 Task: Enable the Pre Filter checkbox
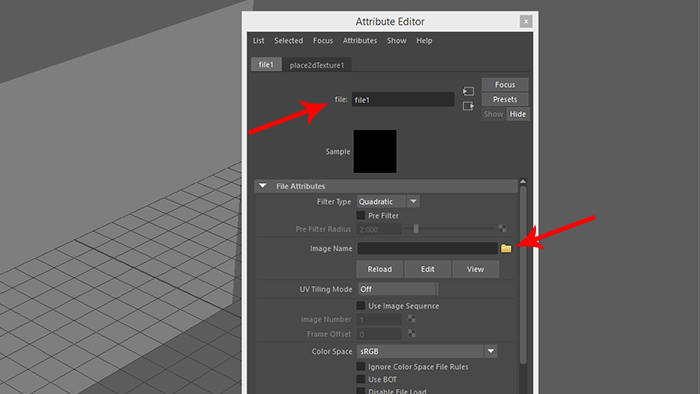coord(361,216)
